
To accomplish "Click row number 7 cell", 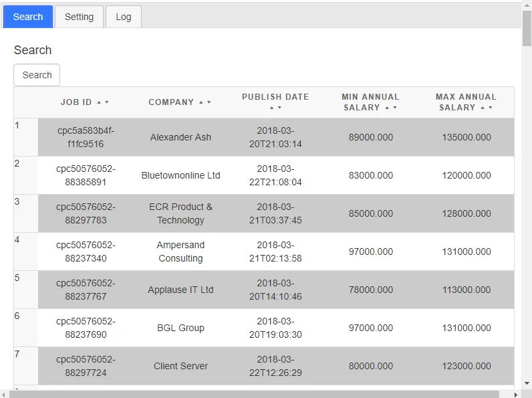I will pos(26,366).
